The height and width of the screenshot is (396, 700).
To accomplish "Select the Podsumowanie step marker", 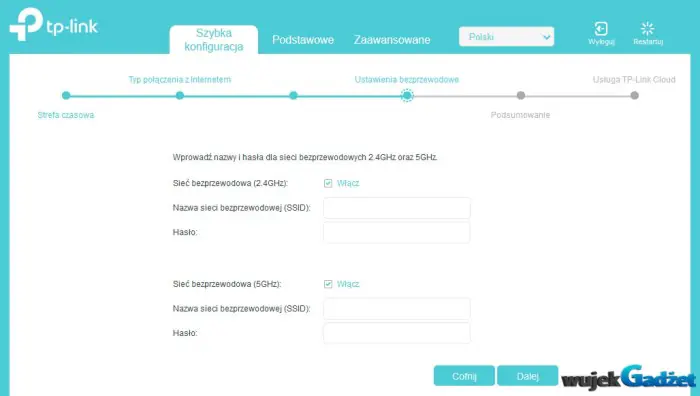I will (521, 95).
